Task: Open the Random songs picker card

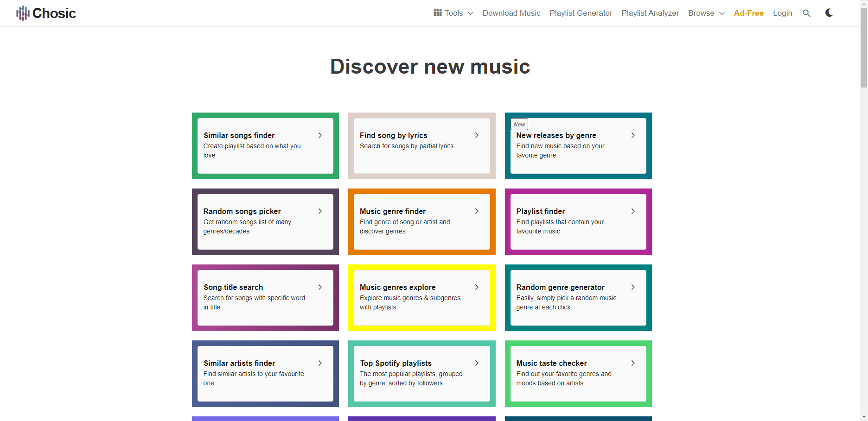Action: point(265,222)
